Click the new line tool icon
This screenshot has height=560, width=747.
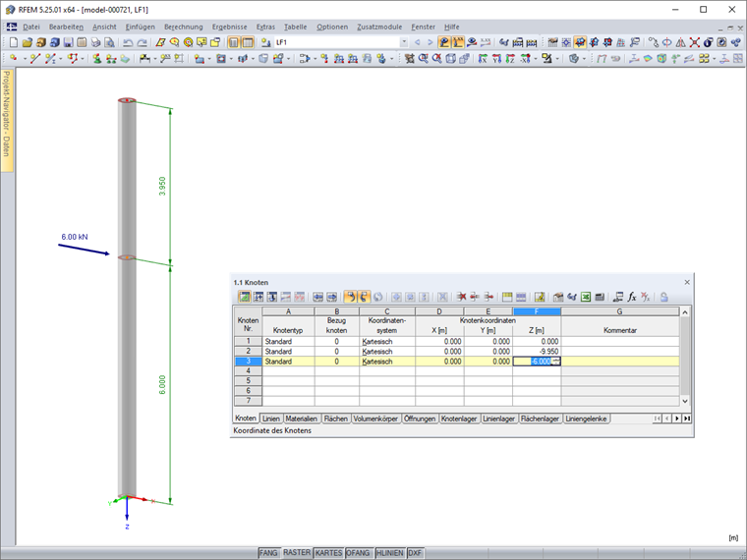[34, 59]
